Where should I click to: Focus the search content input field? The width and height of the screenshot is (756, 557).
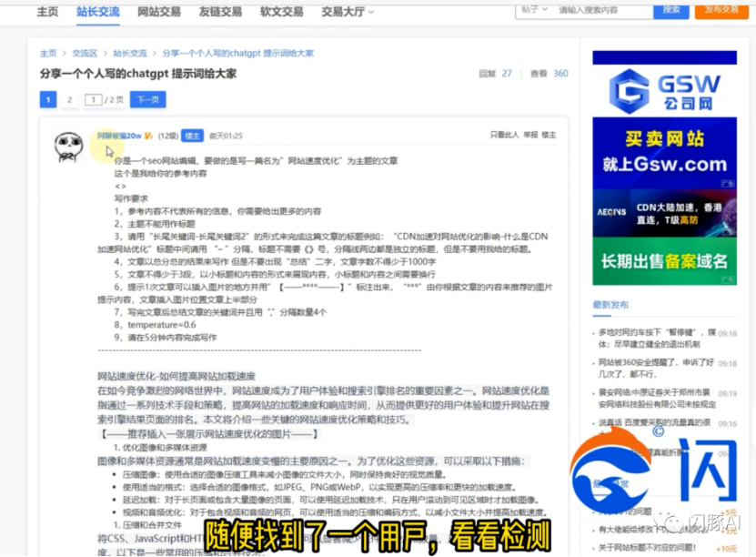pyautogui.click(x=602, y=10)
